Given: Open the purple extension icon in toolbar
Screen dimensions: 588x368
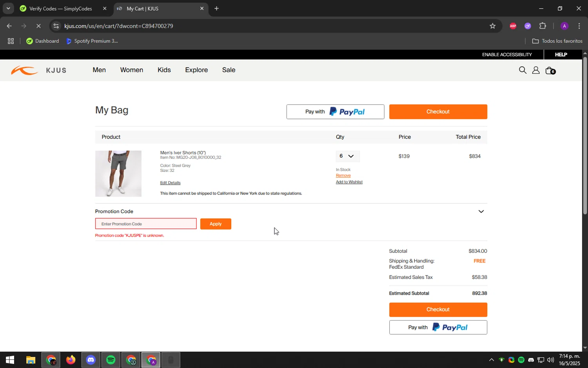Looking at the screenshot, I should click(x=528, y=26).
